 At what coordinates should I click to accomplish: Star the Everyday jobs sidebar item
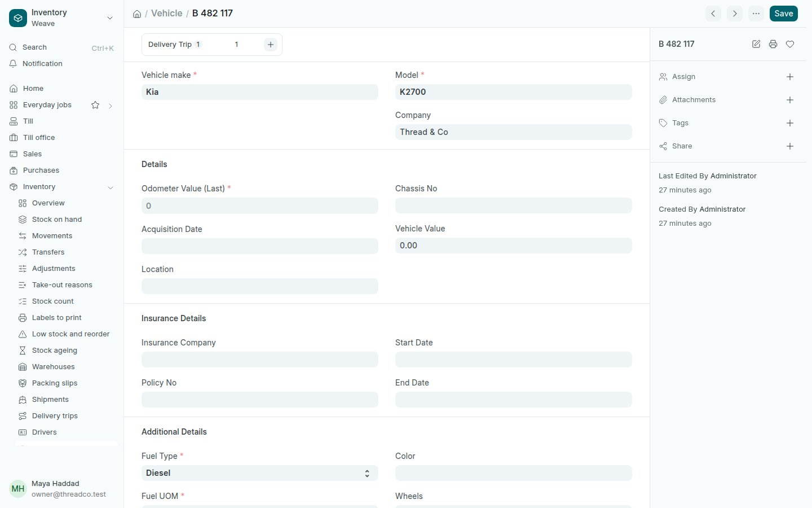(x=95, y=105)
